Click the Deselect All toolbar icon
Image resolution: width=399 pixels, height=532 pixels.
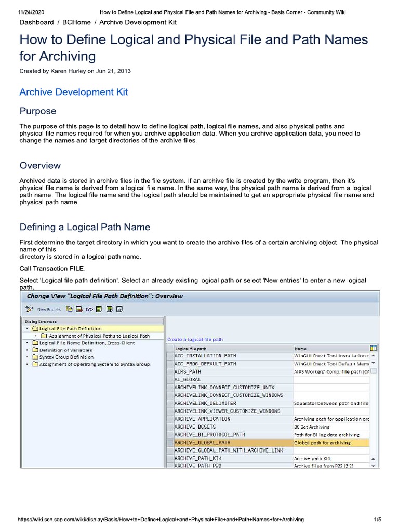pos(119,309)
